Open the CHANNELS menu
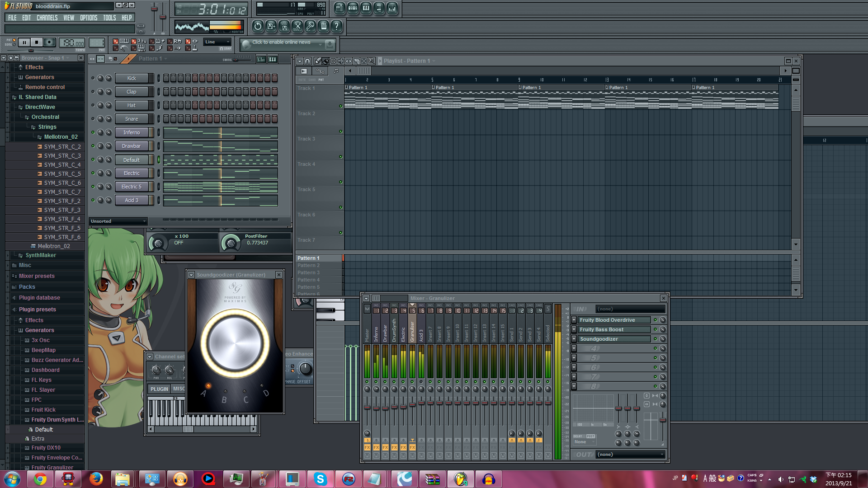 [x=47, y=18]
